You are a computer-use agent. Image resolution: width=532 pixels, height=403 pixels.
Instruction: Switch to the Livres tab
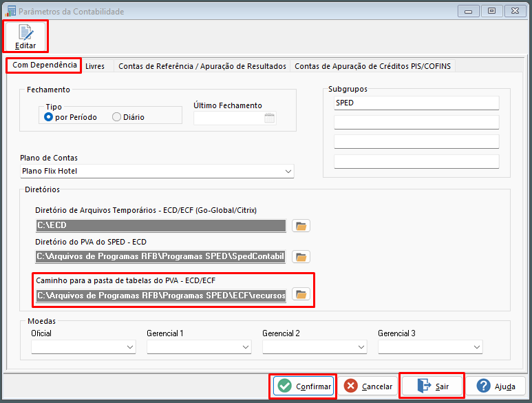point(95,66)
